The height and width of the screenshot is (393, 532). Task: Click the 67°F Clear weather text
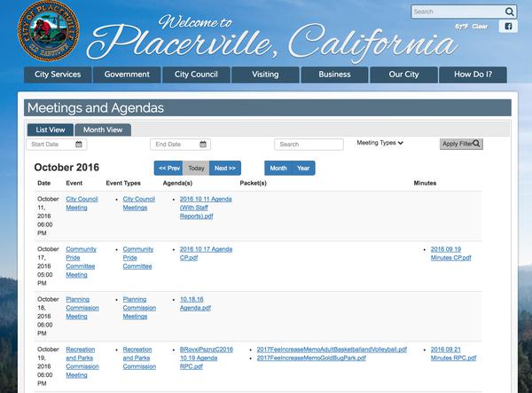(472, 27)
